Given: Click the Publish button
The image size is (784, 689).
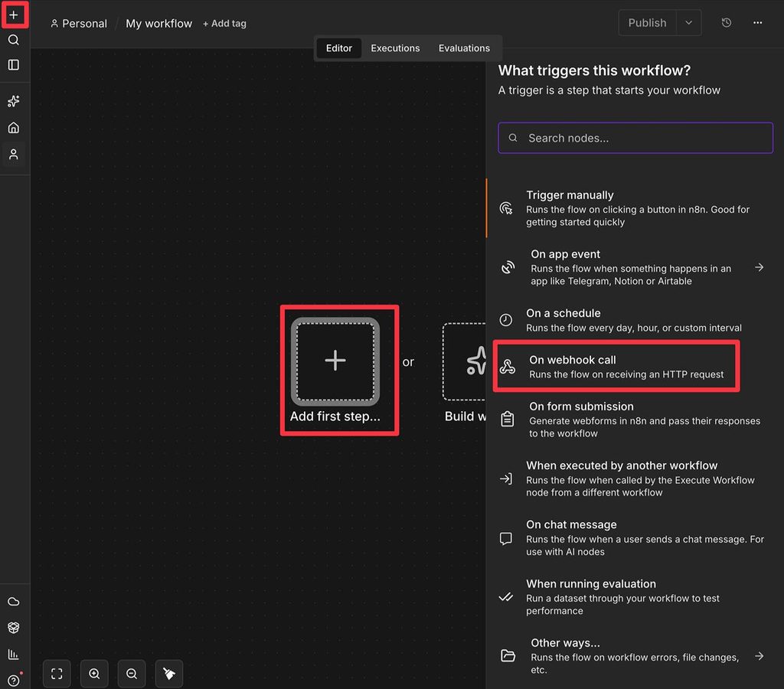Looking at the screenshot, I should pos(647,22).
